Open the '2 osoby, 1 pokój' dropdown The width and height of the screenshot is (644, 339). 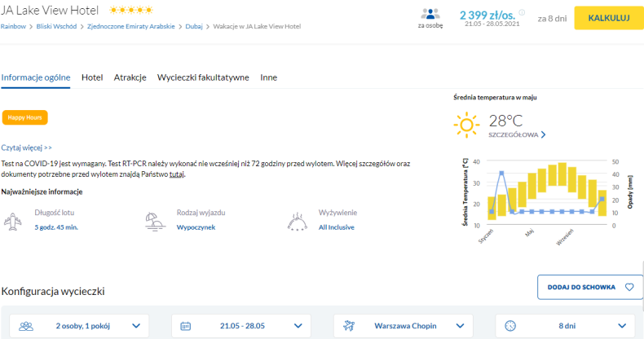pyautogui.click(x=79, y=326)
